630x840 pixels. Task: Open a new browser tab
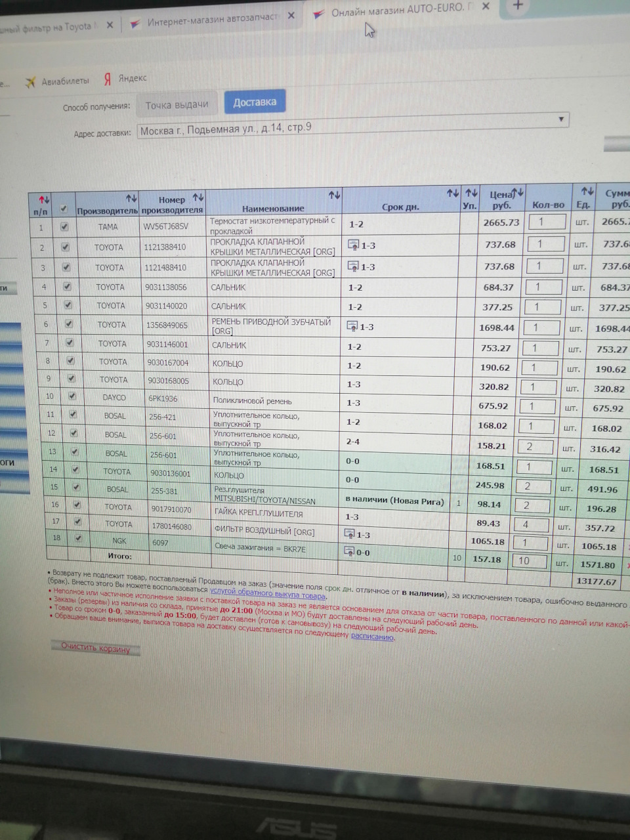(x=518, y=6)
